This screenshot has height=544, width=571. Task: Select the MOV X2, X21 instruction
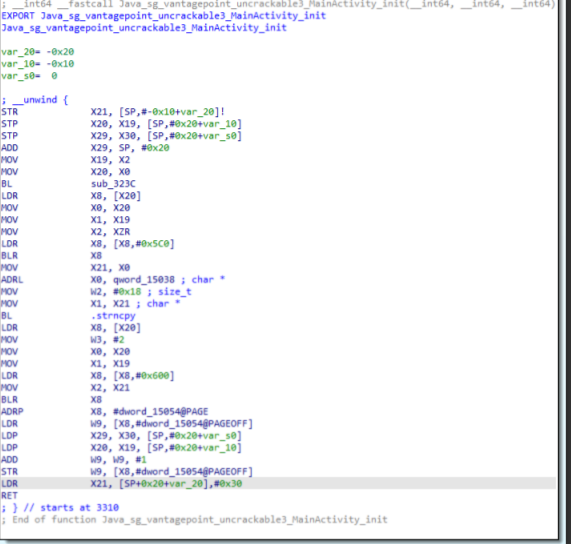[x=66, y=387]
